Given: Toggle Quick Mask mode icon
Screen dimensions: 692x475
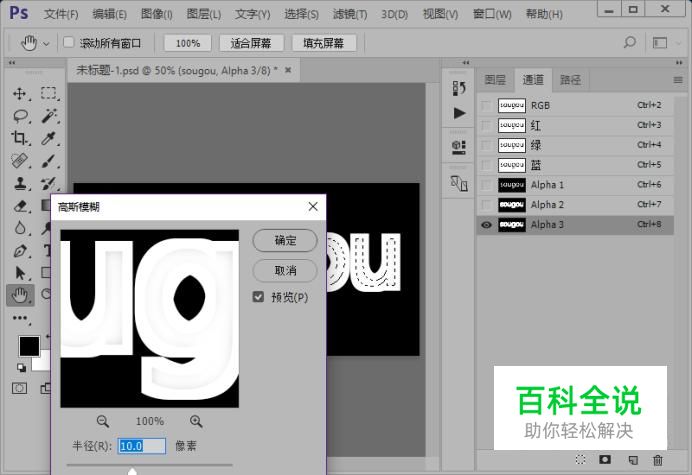Looking at the screenshot, I should (19, 388).
